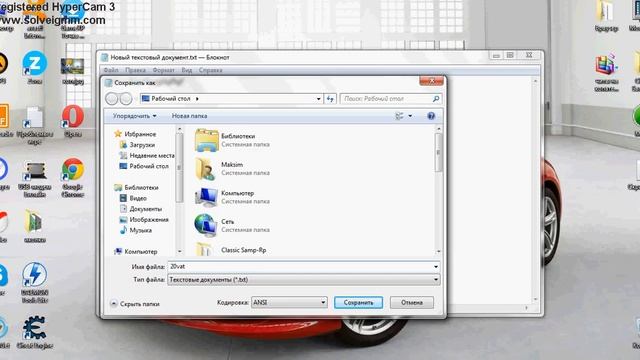Click the Сохранить button
The image size is (640, 360).
point(358,302)
